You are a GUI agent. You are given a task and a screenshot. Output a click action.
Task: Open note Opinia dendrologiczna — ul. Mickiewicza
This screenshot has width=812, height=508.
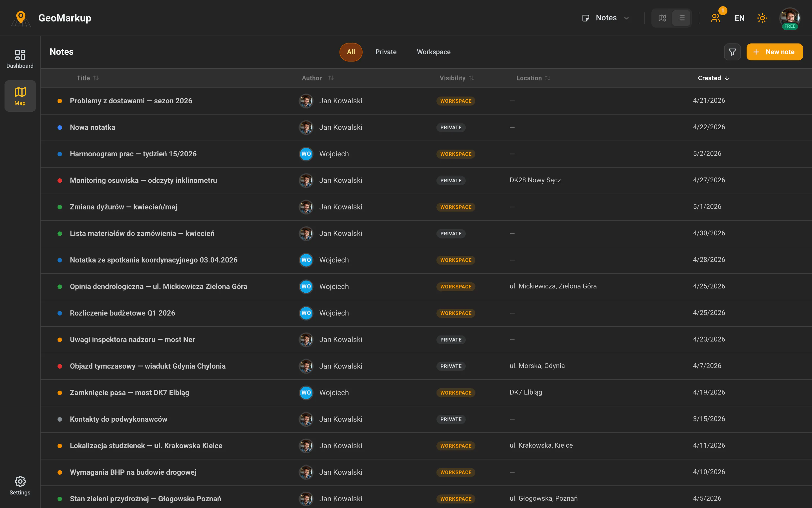pos(158,286)
